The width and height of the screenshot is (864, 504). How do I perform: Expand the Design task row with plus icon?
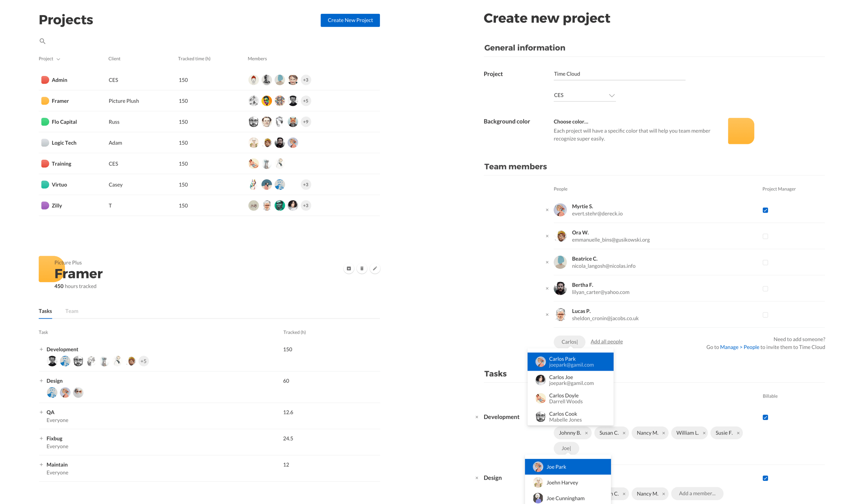[x=40, y=380]
